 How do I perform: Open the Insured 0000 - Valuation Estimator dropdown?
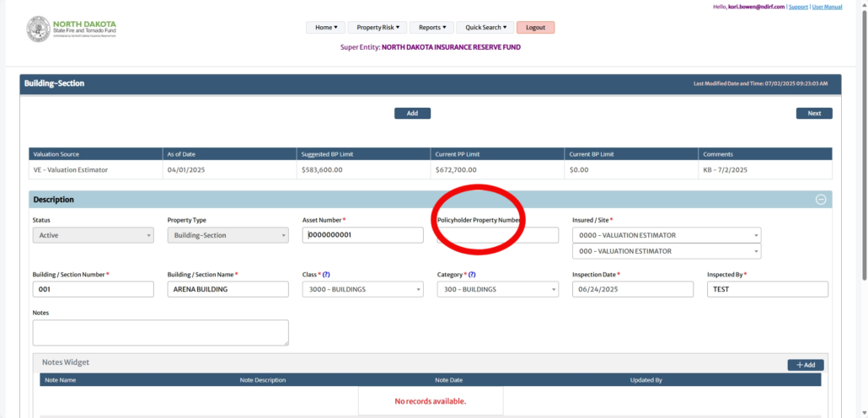pyautogui.click(x=666, y=235)
